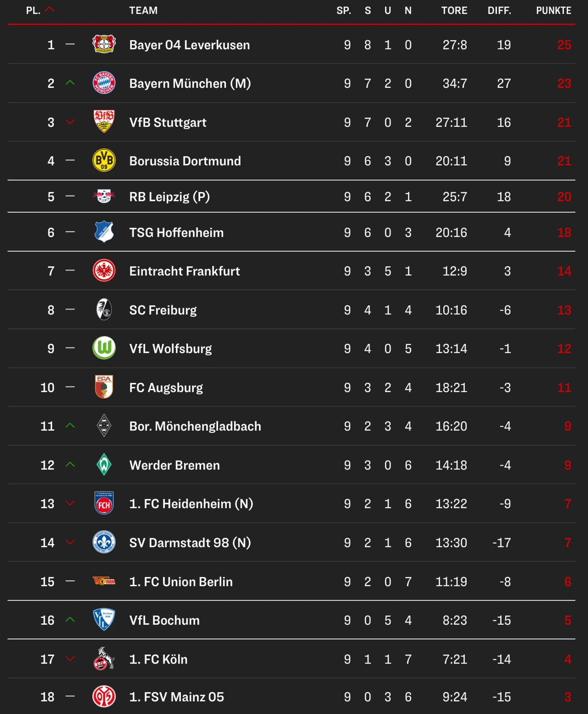Viewport: 588px width, 714px height.
Task: Click the BVB 09 Dortmund logo
Action: click(x=104, y=160)
